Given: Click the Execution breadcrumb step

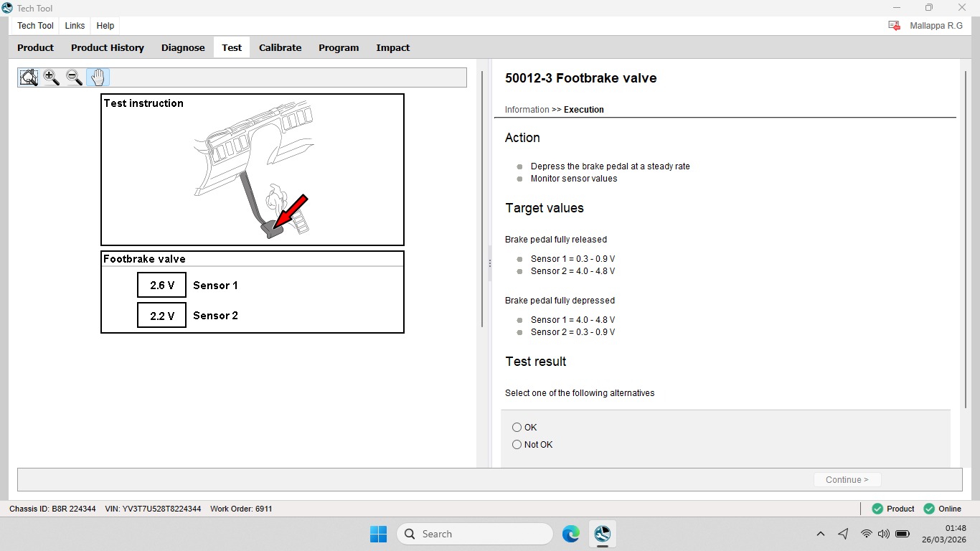Looking at the screenshot, I should point(584,110).
